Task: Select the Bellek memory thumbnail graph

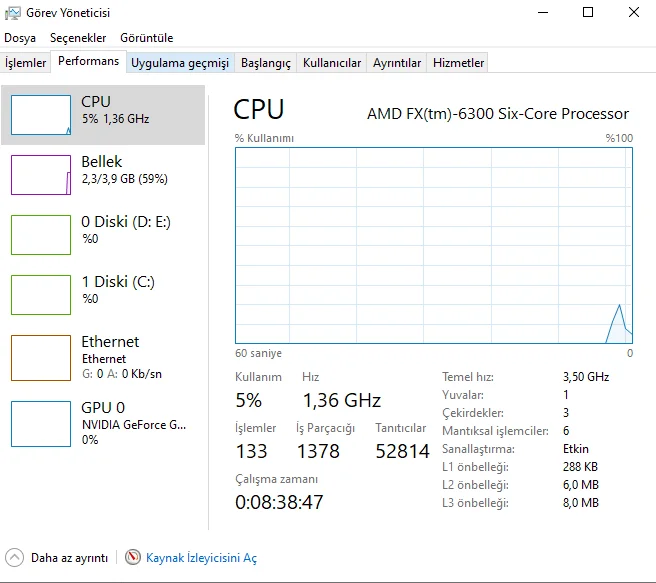Action: tap(41, 175)
